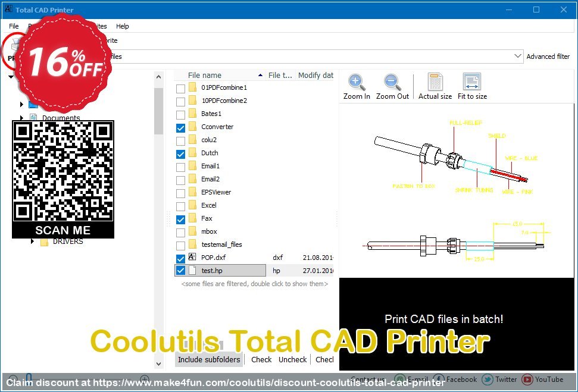This screenshot has height=392, width=578.
Task: Check the 10PDFcombine2 folder checkbox
Action: [x=180, y=101]
